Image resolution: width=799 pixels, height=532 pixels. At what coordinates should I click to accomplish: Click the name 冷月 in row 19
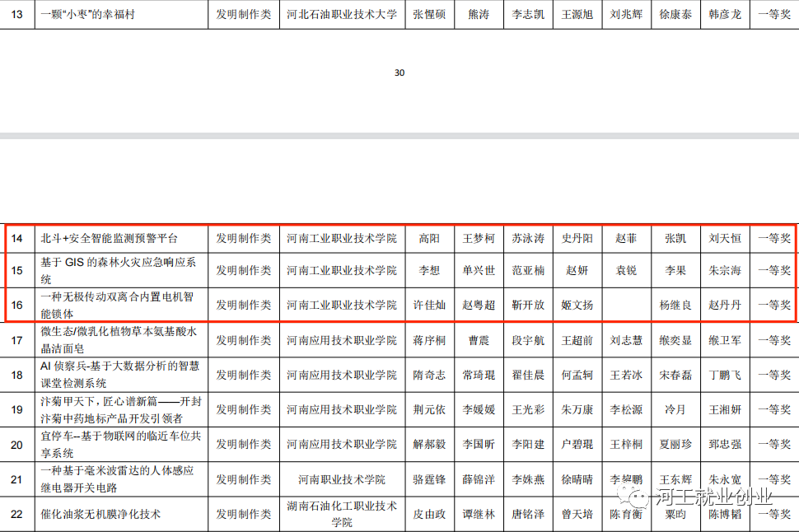[675, 409]
